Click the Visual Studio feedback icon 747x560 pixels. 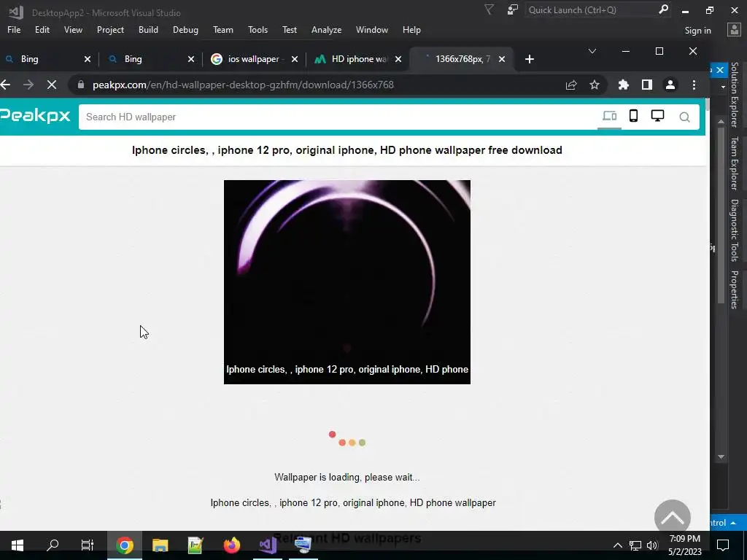(x=513, y=9)
